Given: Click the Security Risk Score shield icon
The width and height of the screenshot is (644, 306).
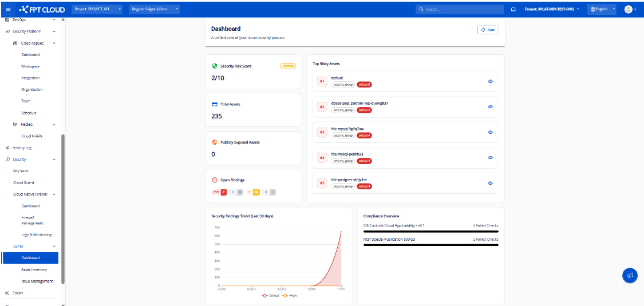Looking at the screenshot, I should pyautogui.click(x=215, y=66).
